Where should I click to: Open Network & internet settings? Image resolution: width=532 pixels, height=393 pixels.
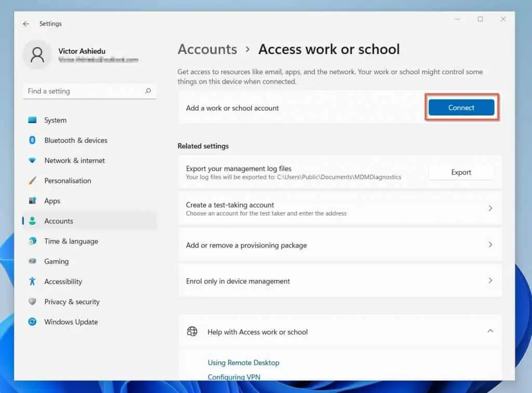(x=74, y=160)
